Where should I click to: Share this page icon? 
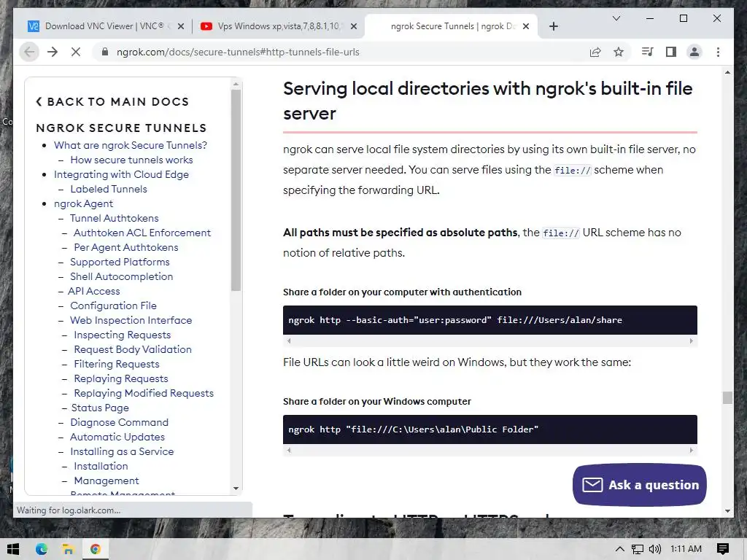[x=595, y=52]
